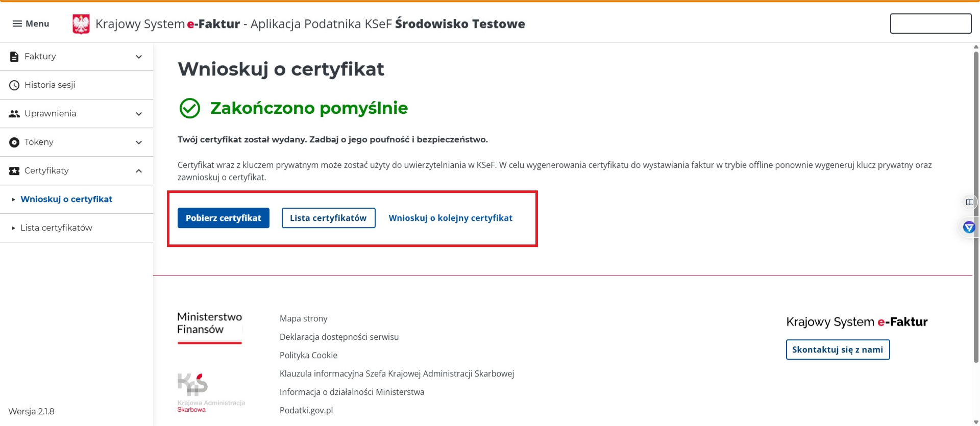Image resolution: width=980 pixels, height=426 pixels.
Task: Click the blue shield extension icon
Action: (x=969, y=227)
